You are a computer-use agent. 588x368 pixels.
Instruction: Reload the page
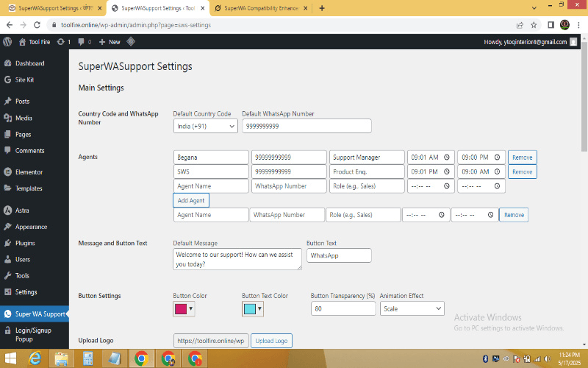pyautogui.click(x=37, y=25)
